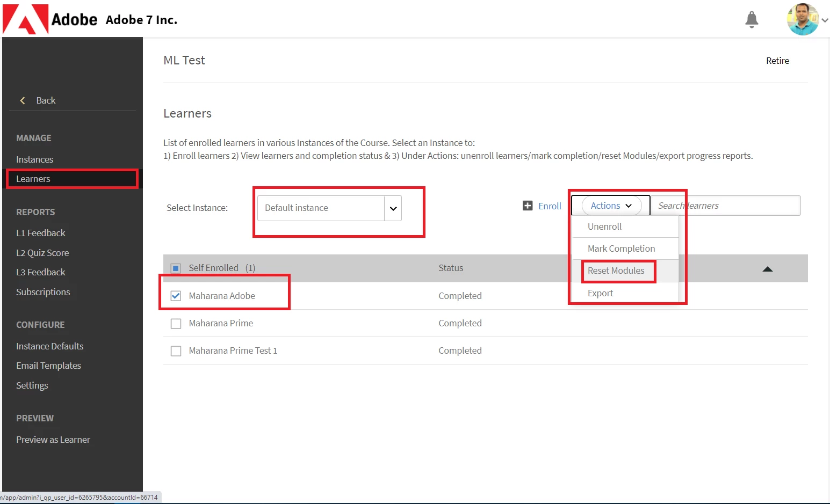Click the ML Test course title

[184, 60]
